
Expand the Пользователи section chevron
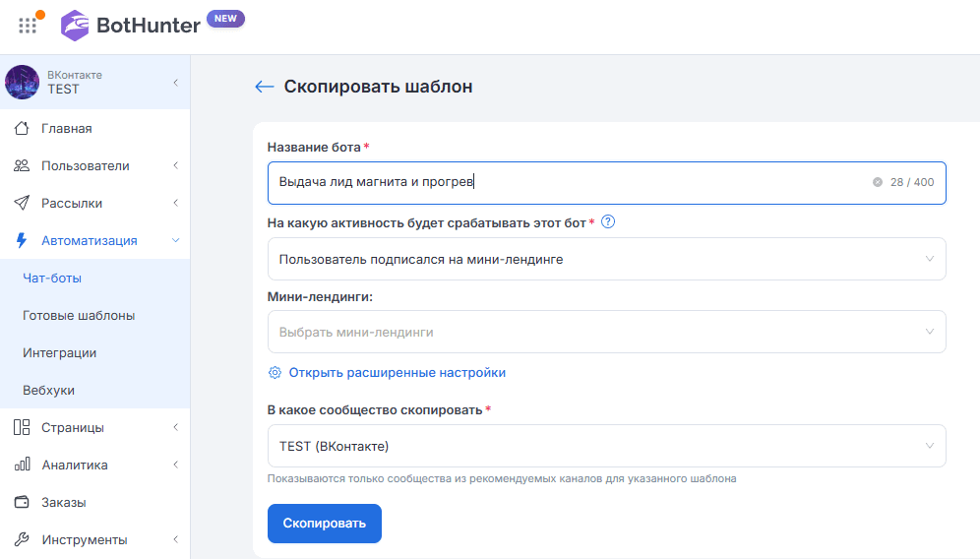(x=175, y=165)
